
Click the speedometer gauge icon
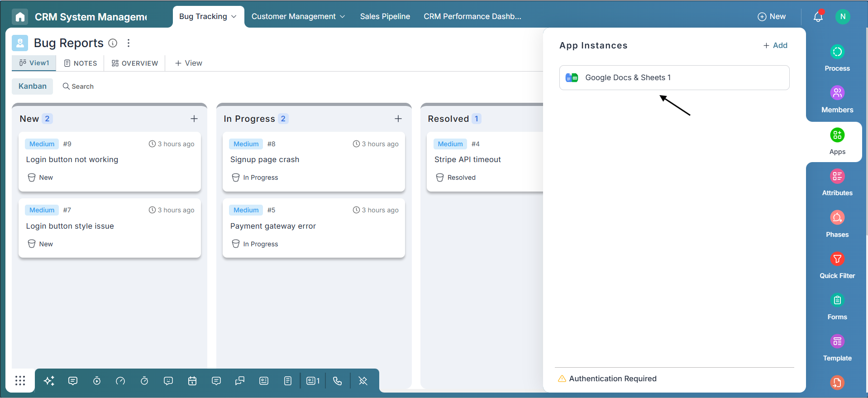[120, 381]
